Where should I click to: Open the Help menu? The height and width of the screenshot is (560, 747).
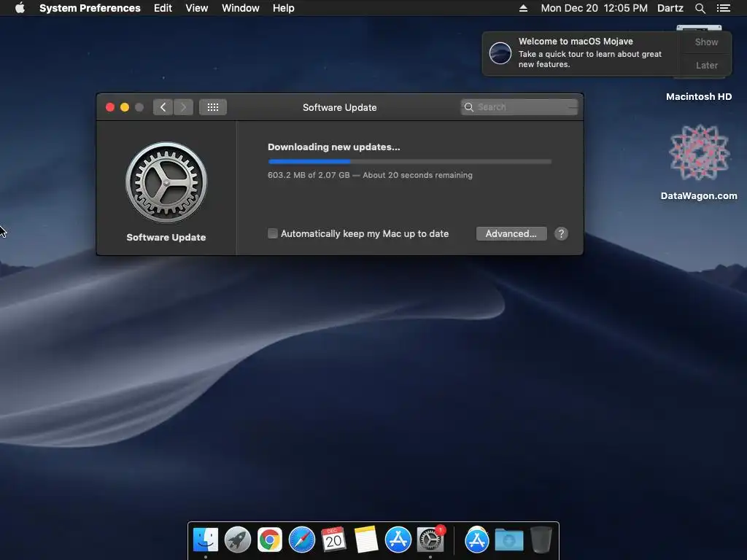pos(284,8)
